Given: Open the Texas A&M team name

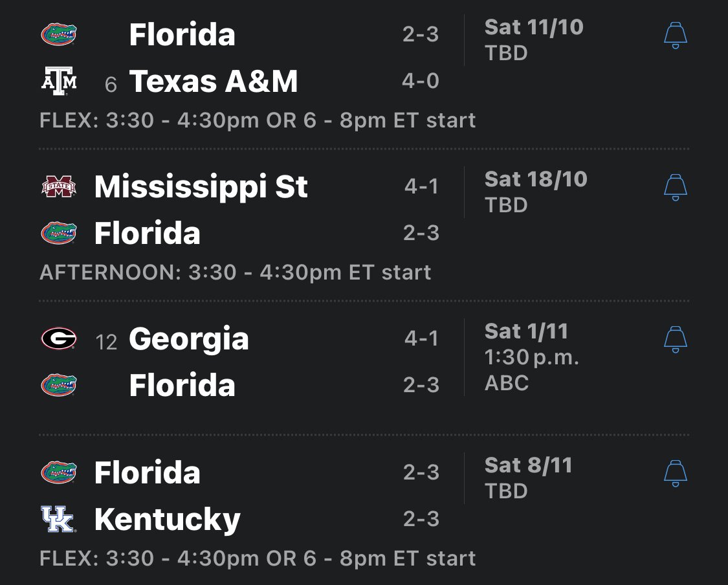Looking at the screenshot, I should tap(214, 82).
